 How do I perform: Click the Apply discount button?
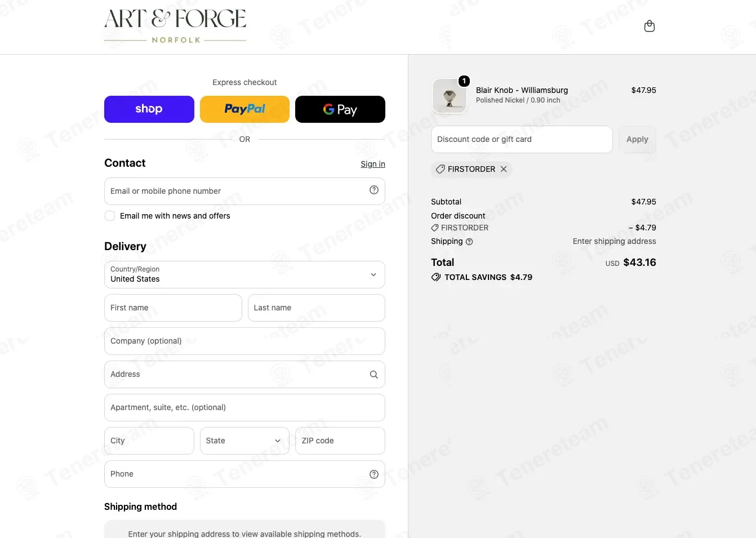tap(637, 139)
